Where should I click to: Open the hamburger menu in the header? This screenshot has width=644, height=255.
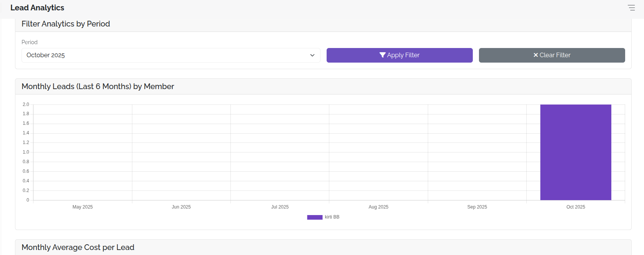coord(631,8)
